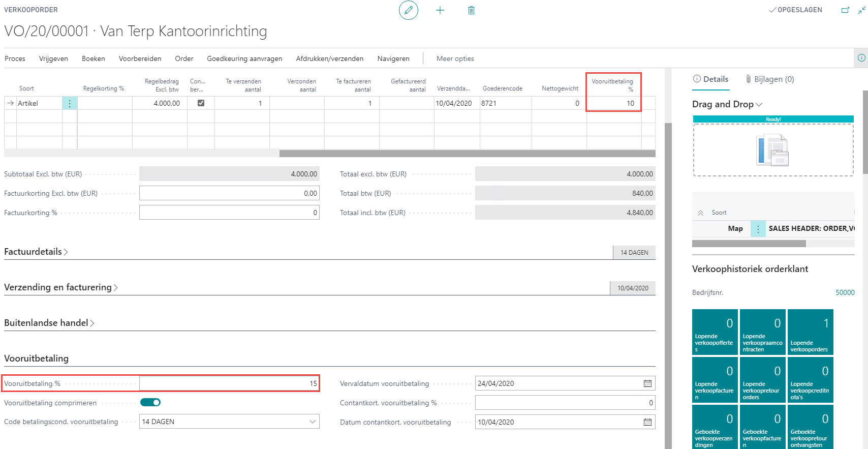
Task: Open order in new window icon
Action: click(x=845, y=10)
